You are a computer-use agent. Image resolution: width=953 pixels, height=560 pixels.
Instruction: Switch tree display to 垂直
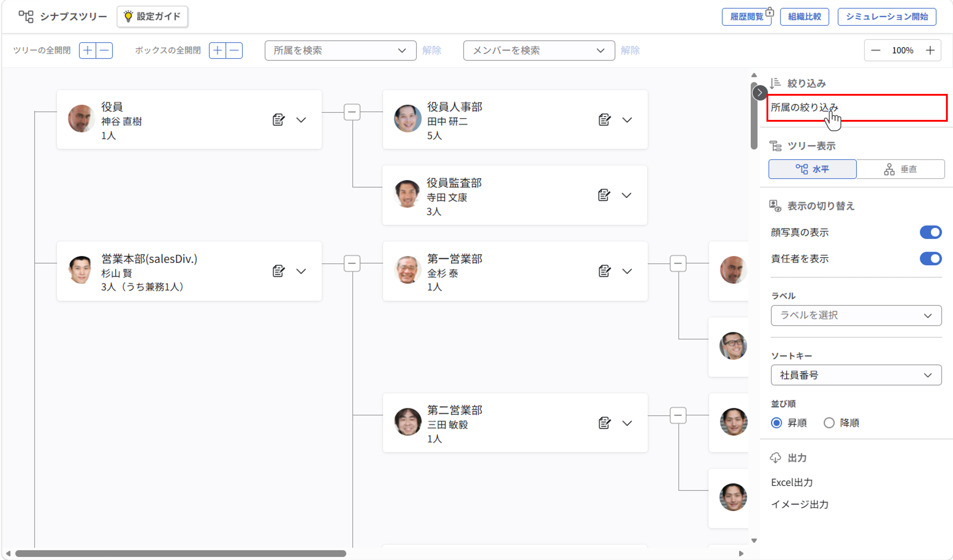coord(900,169)
